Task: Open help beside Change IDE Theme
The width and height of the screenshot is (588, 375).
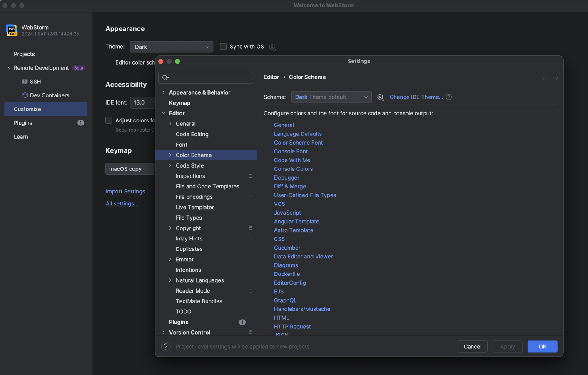Action: click(448, 97)
